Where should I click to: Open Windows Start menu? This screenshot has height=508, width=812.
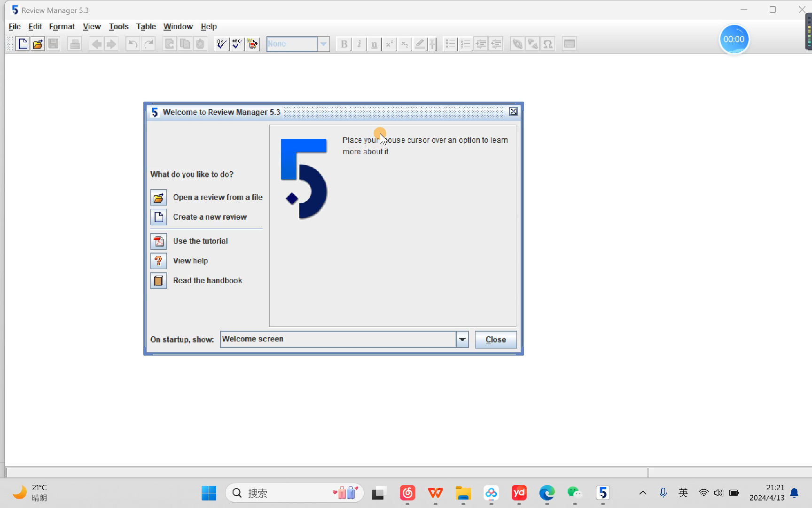pyautogui.click(x=209, y=493)
